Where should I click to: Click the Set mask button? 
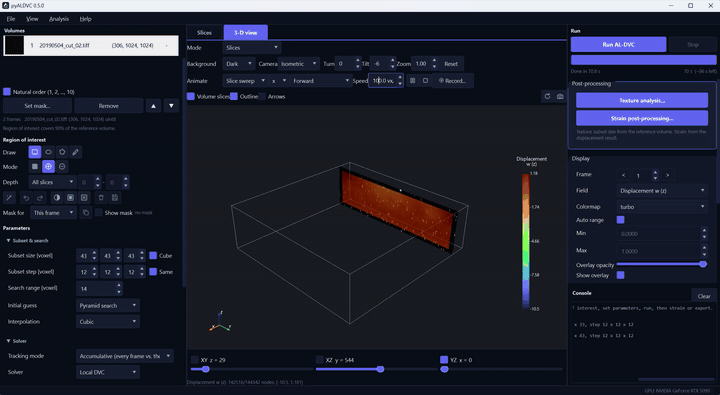[37, 106]
